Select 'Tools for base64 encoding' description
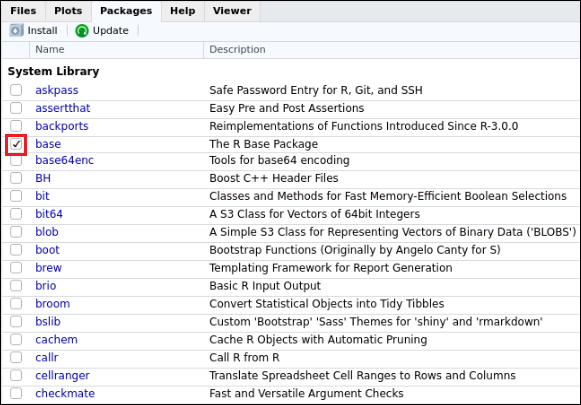581x405 pixels. [279, 160]
